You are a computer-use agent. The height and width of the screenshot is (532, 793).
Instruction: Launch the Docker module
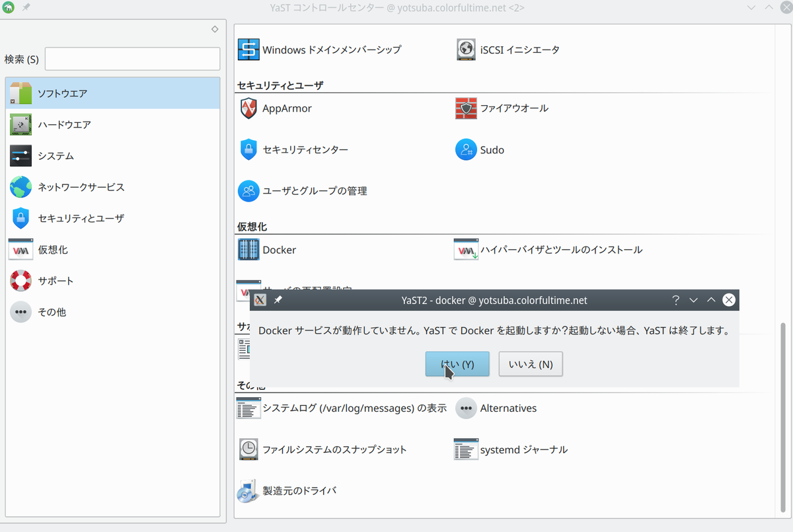267,250
